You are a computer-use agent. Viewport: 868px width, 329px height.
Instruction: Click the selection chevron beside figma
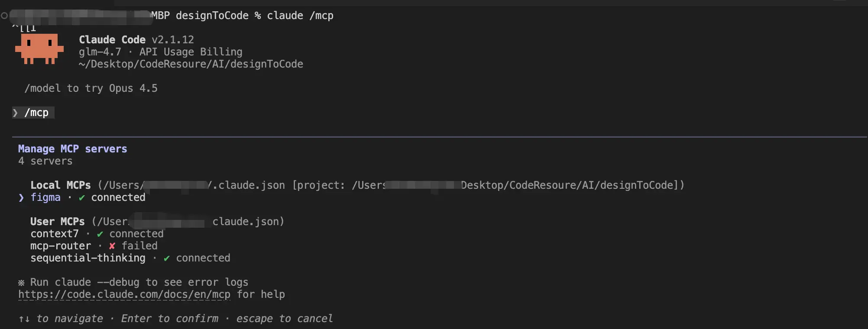tap(21, 198)
